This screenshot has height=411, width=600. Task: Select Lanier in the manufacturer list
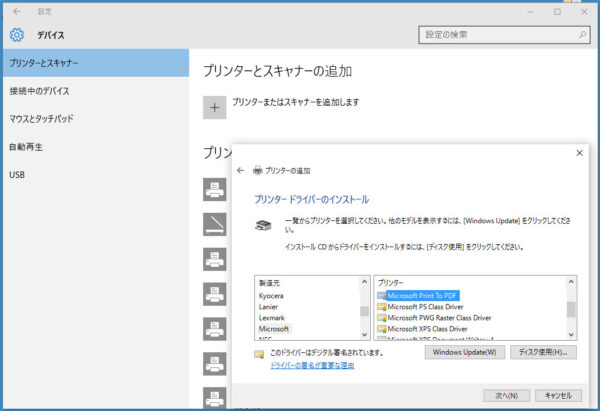268,307
